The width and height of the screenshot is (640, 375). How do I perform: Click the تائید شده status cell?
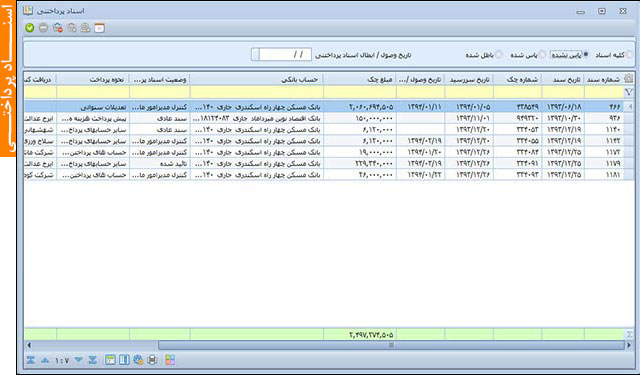coord(160,164)
